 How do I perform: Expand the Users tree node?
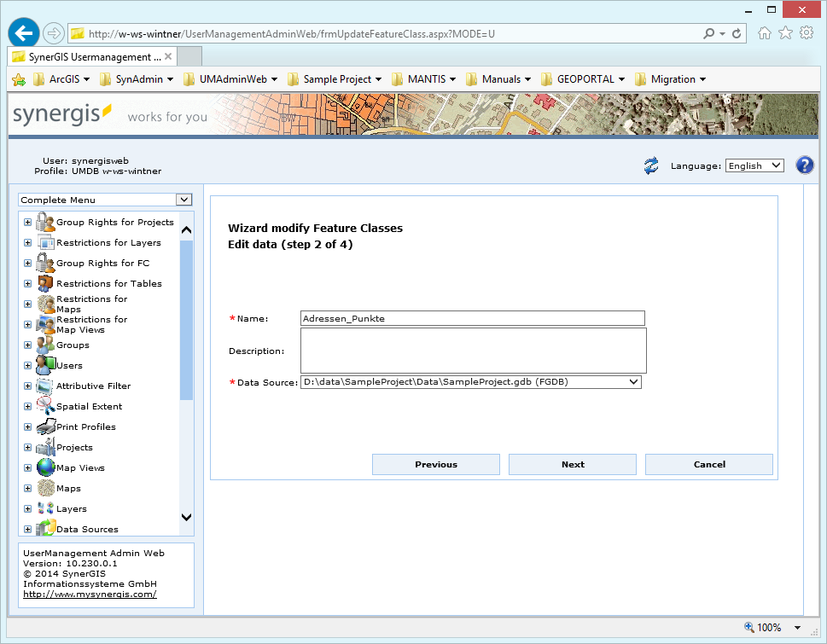coord(26,365)
